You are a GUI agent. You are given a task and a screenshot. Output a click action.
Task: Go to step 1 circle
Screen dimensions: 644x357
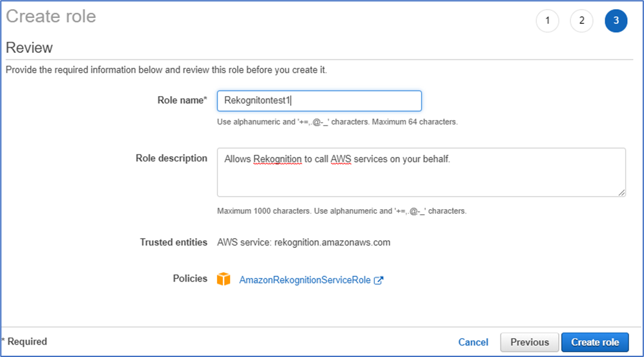pos(547,21)
